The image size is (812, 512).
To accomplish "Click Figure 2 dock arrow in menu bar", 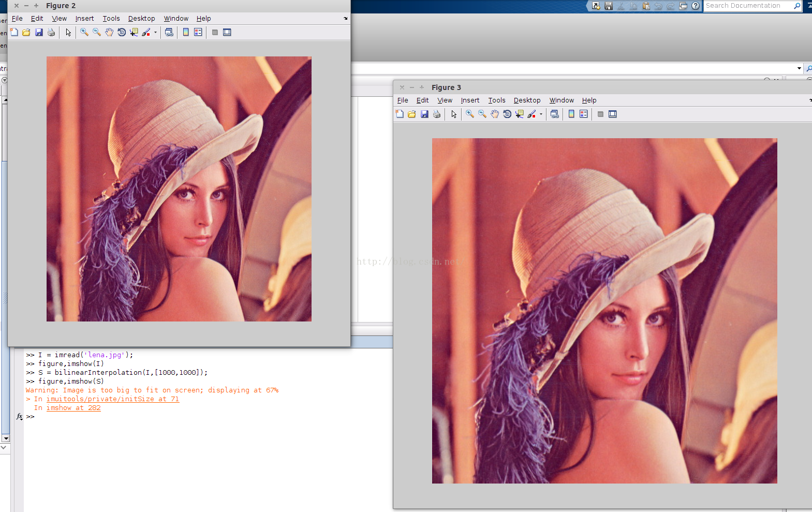I will tap(346, 19).
